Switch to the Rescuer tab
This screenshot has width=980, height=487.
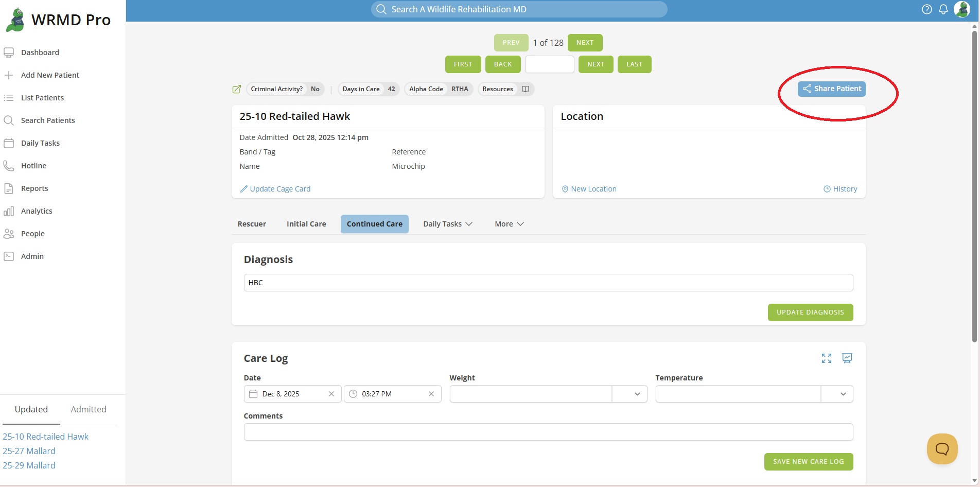coord(252,224)
